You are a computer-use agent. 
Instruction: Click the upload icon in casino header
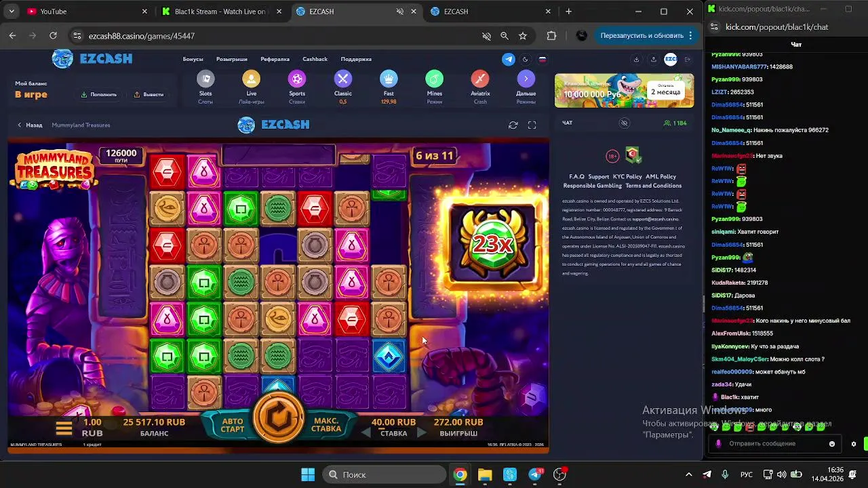pos(654,59)
